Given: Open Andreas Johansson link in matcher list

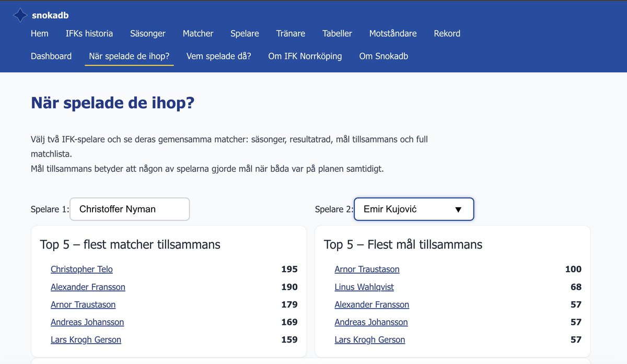Looking at the screenshot, I should pyautogui.click(x=87, y=322).
